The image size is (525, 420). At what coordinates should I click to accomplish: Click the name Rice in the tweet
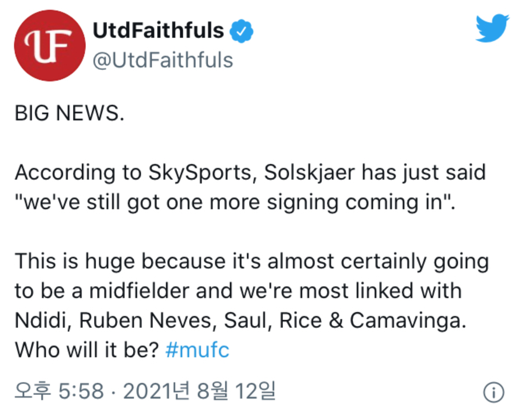(301, 321)
